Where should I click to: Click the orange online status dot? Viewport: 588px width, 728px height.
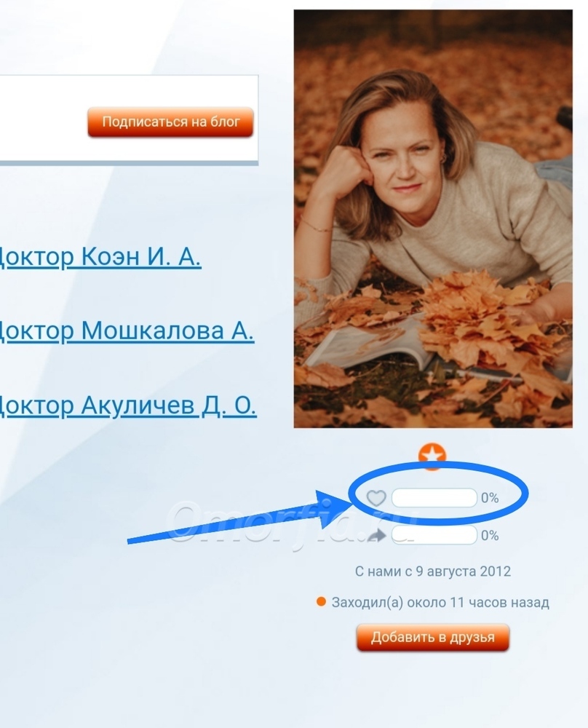click(321, 602)
